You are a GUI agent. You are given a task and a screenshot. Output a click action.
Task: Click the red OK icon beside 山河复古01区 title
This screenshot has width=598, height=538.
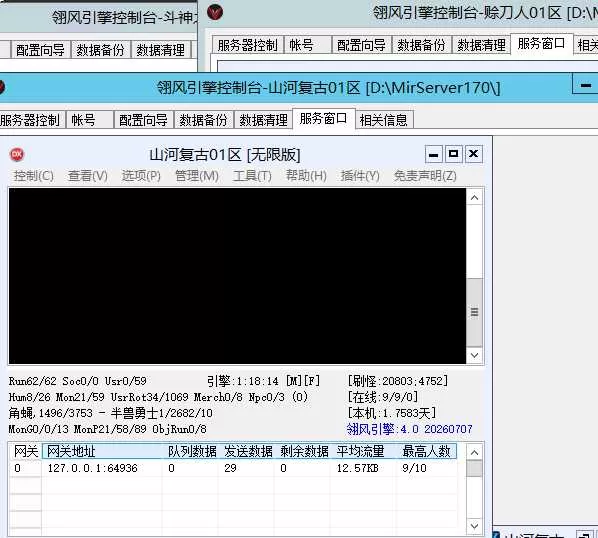tap(17, 154)
